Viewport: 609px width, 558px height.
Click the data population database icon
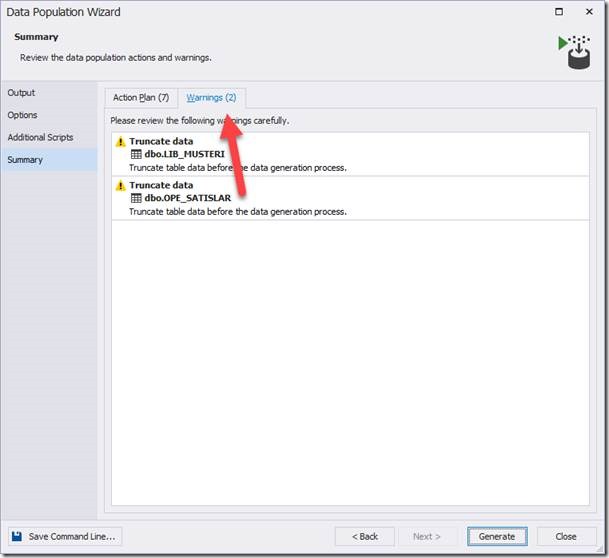[x=575, y=52]
